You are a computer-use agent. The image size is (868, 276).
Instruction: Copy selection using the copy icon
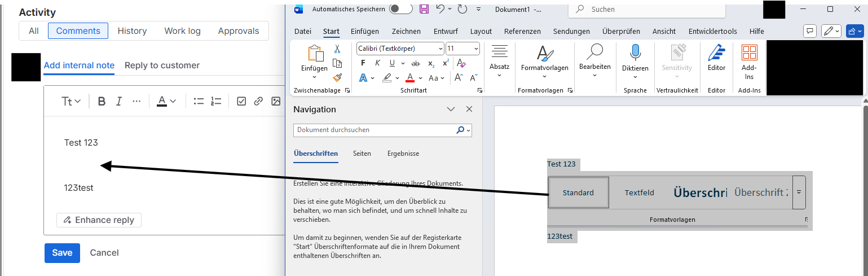[337, 63]
